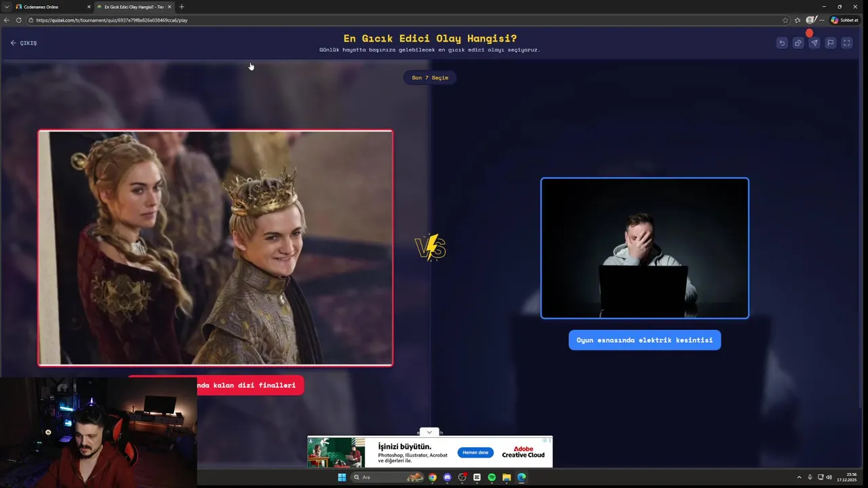This screenshot has width=868, height=488.
Task: Click the taskbar 'Ara' search box
Action: click(388, 477)
